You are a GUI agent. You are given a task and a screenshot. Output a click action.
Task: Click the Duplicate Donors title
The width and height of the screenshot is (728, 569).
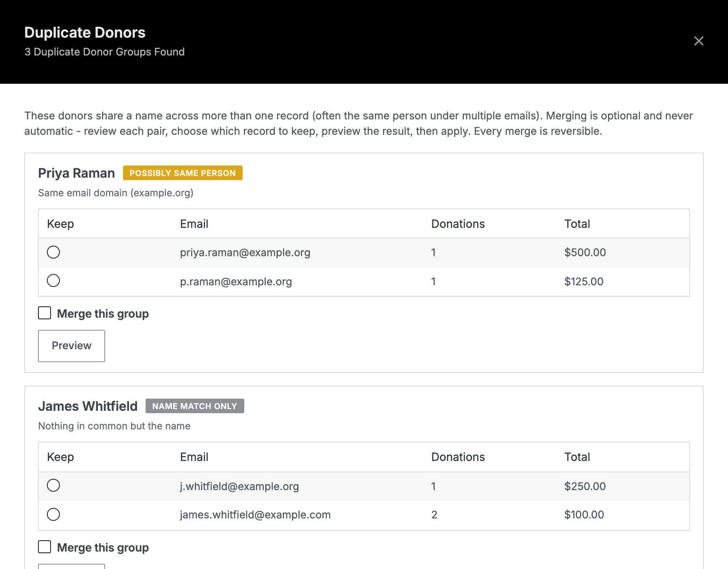coord(85,32)
